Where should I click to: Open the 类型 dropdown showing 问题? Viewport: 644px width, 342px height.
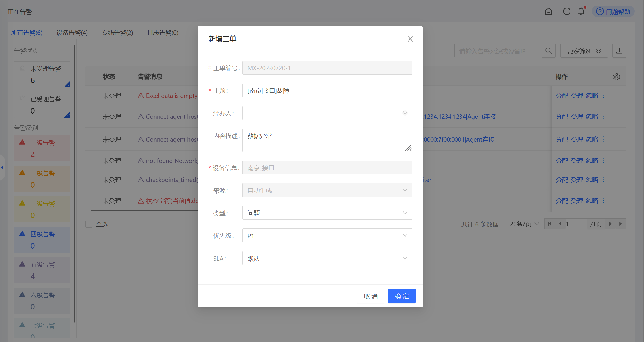[x=327, y=213]
